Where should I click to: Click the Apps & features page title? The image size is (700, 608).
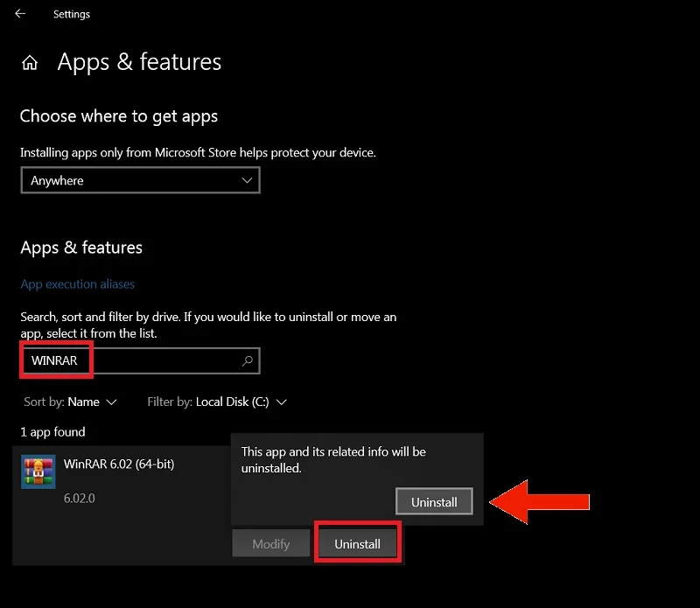(139, 62)
